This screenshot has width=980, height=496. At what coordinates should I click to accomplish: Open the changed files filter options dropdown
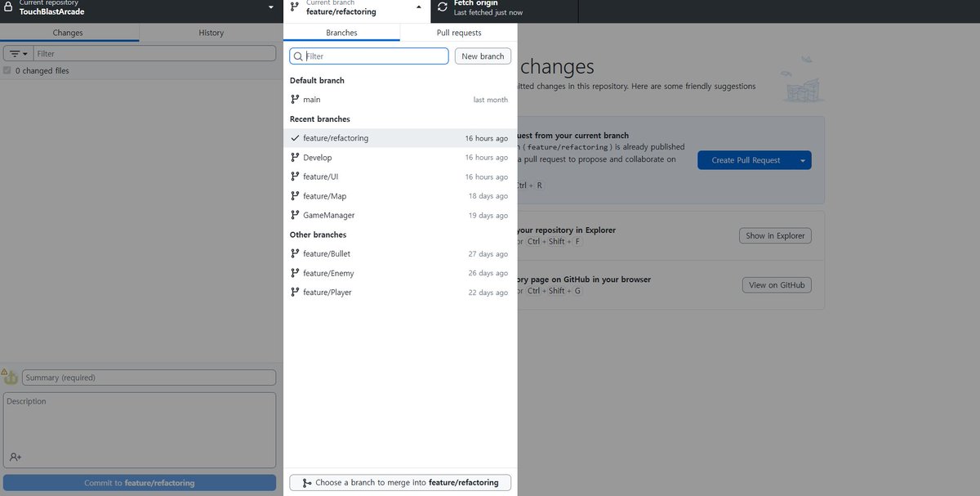18,54
